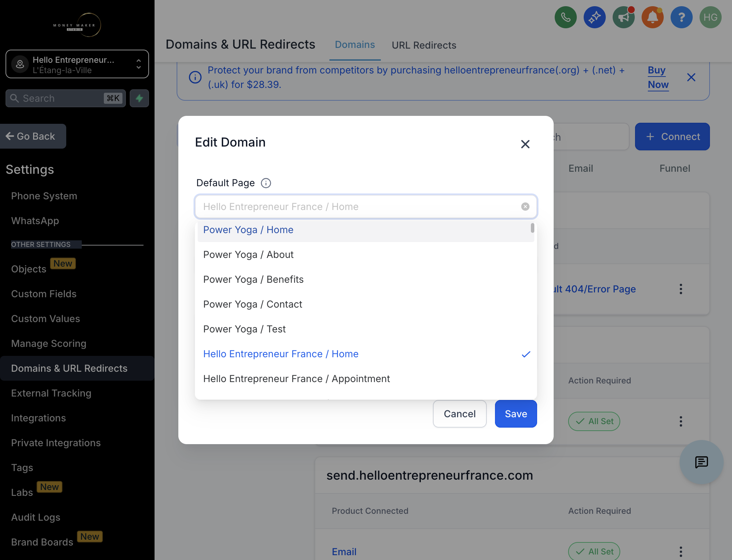Open Audit Logs settings

point(36,517)
